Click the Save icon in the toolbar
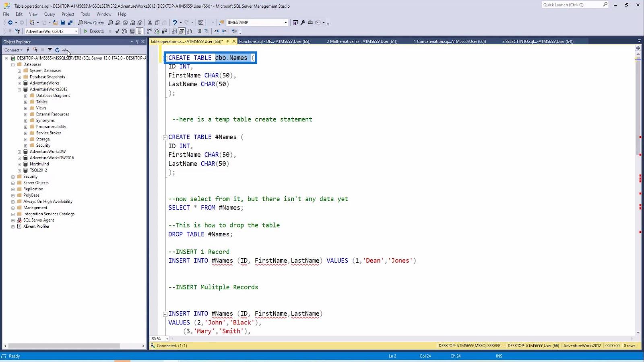Screen dimensions: 644x362 [62, 23]
